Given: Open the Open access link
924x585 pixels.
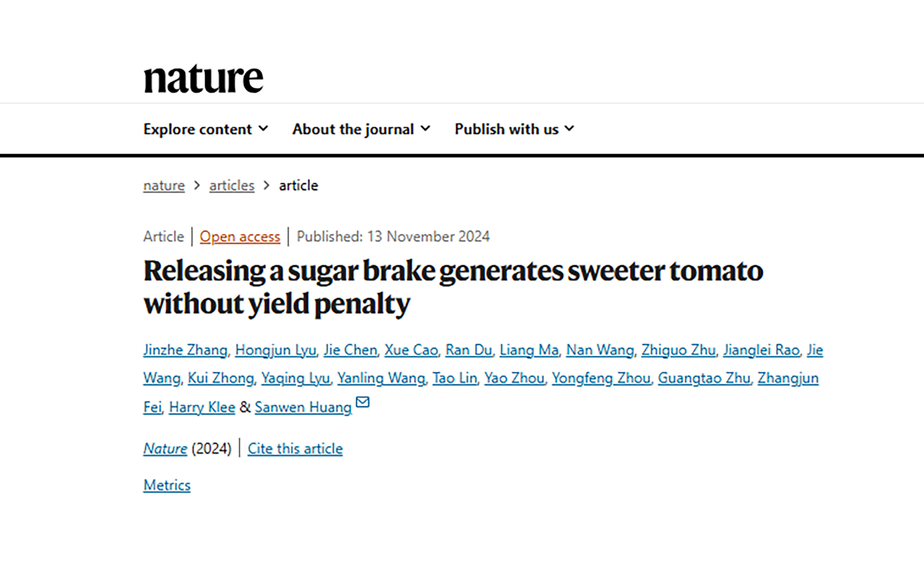Looking at the screenshot, I should click(240, 237).
